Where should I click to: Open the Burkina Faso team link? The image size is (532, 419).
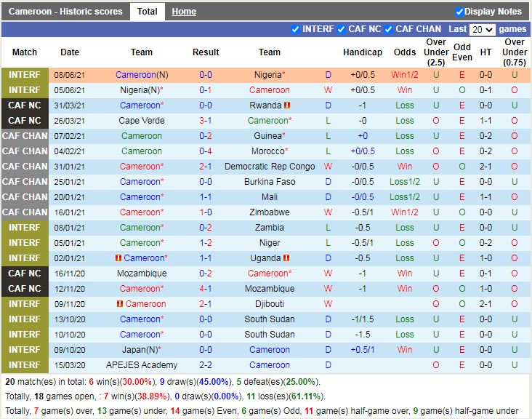point(270,182)
